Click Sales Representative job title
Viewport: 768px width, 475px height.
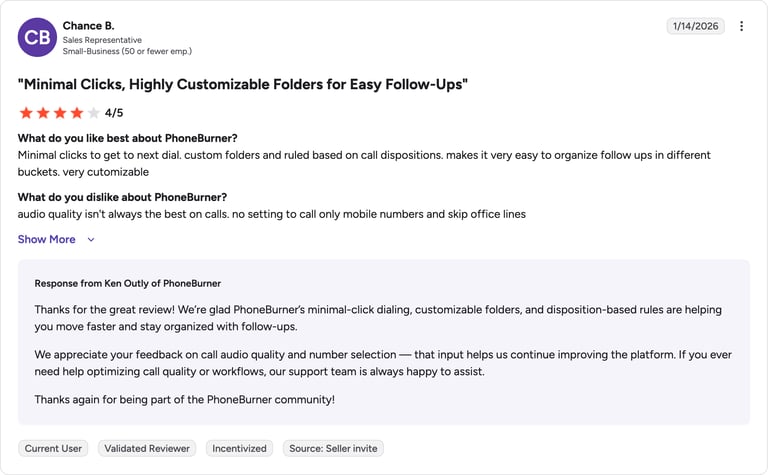click(102, 40)
